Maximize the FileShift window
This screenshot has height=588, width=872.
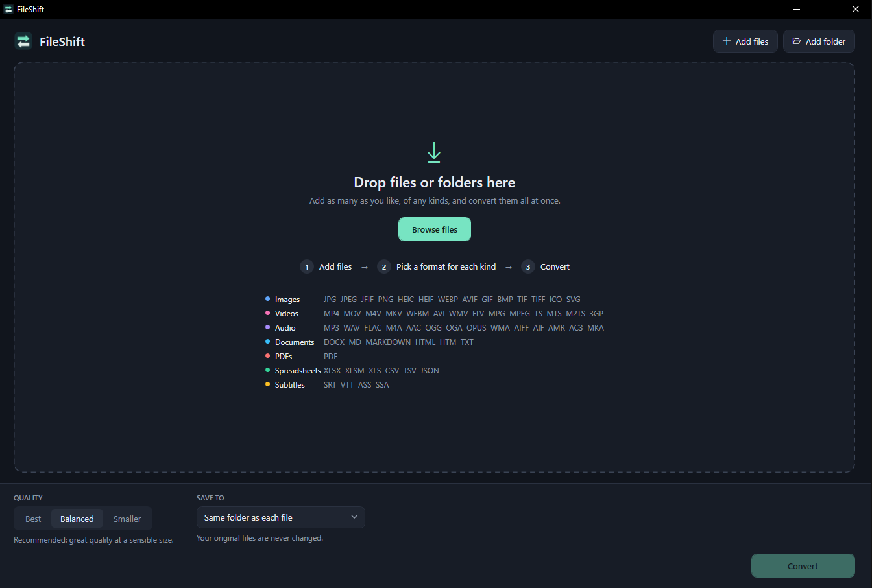coord(826,9)
